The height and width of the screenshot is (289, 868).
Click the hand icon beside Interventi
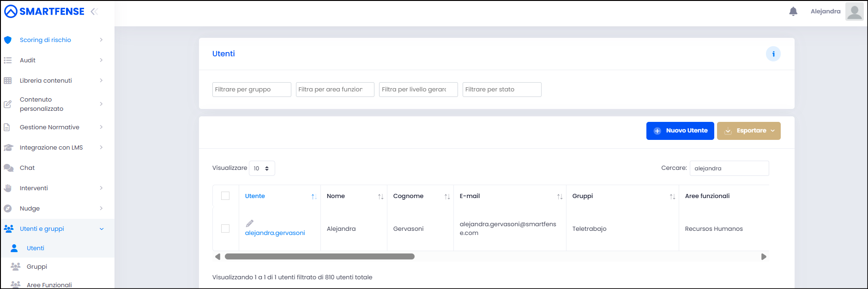coord(8,188)
